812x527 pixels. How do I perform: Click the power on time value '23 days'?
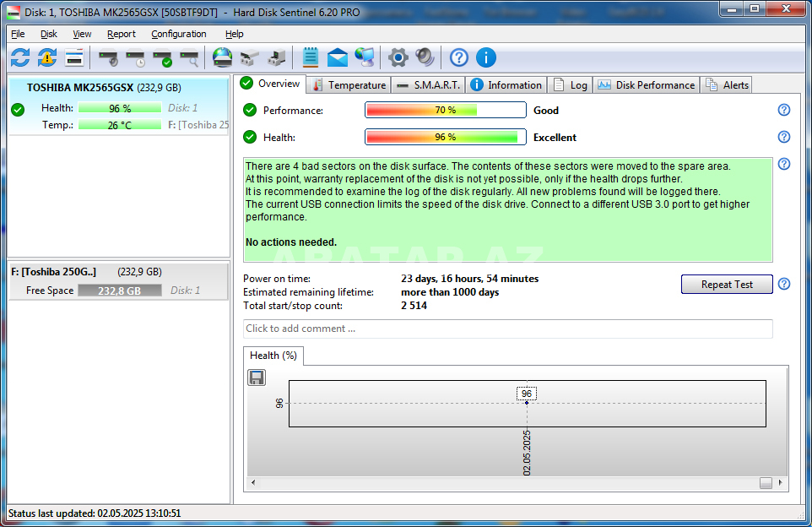tap(469, 279)
